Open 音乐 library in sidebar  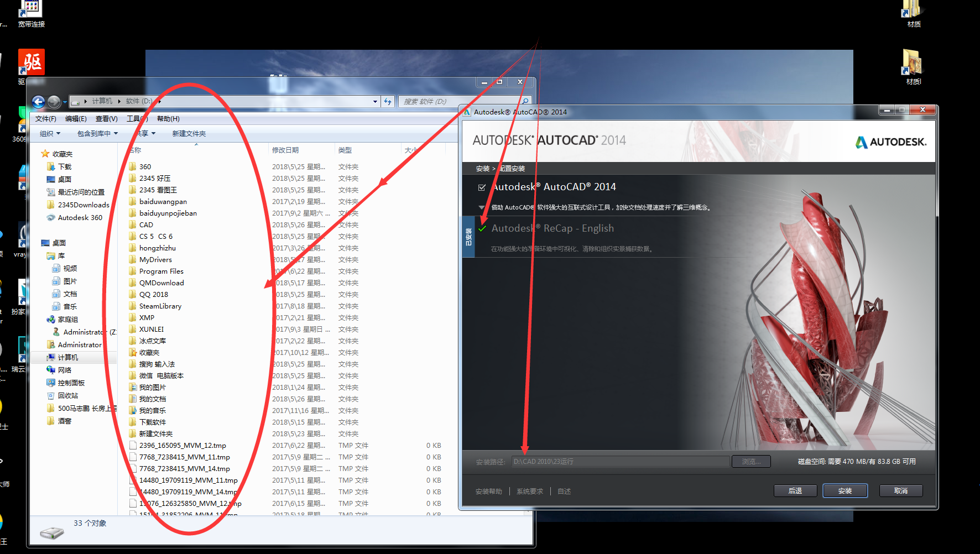[70, 306]
